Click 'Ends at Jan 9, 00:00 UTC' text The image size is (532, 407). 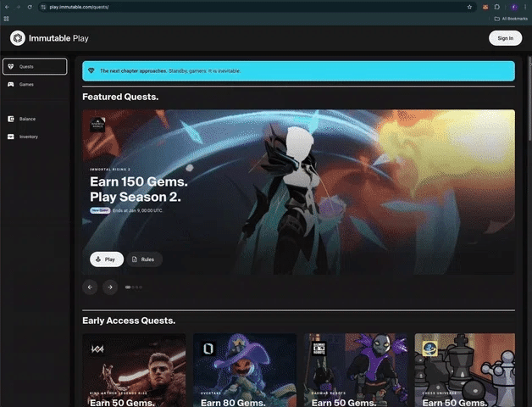[x=138, y=210]
